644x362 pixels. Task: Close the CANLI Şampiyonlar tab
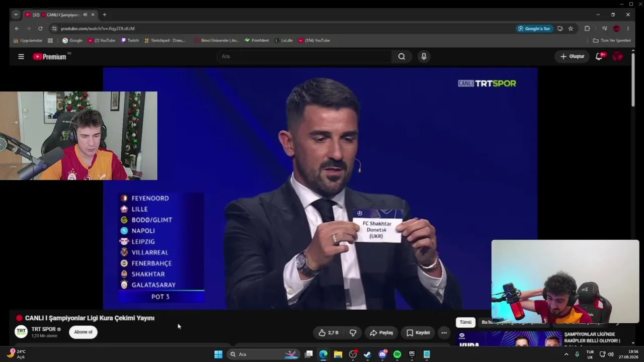click(93, 15)
